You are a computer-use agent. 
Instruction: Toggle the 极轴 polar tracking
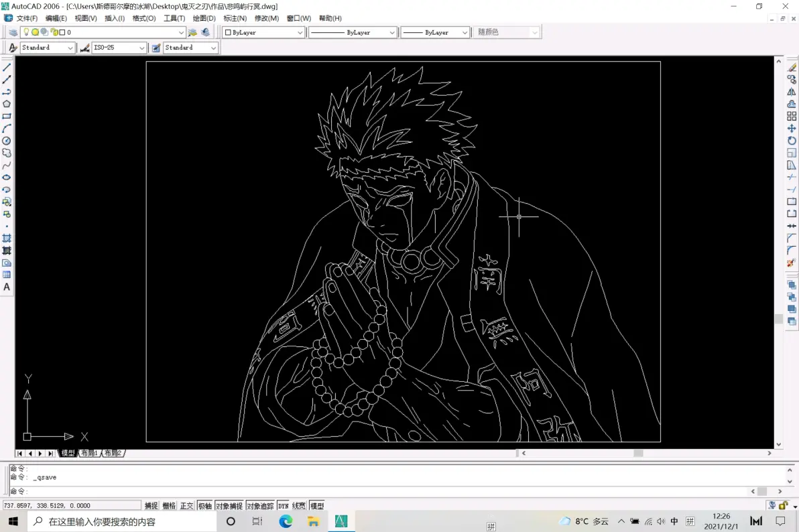tap(205, 505)
